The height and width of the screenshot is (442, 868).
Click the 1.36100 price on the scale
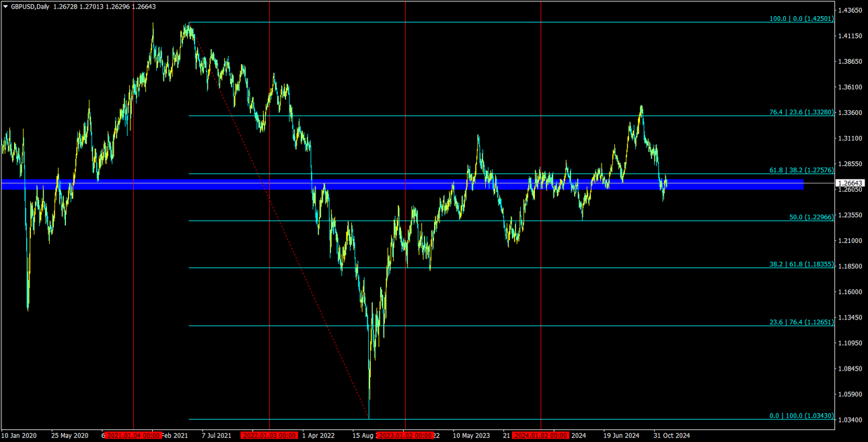click(851, 87)
